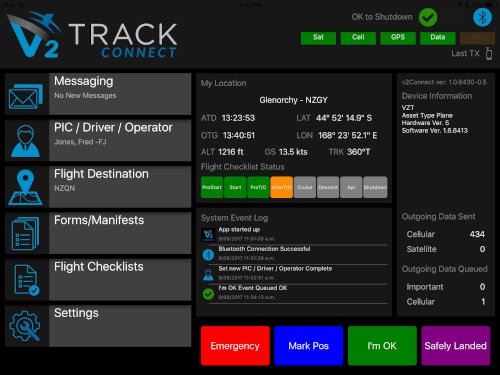Image resolution: width=500 pixels, height=375 pixels.
Task: Tap the Asset Type Plane text
Action: pos(427,116)
